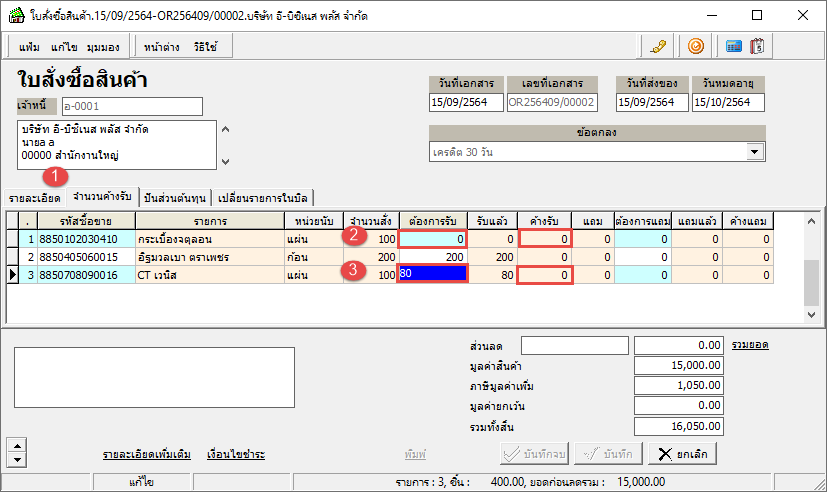
Task: Expand the ข้อตกลง dropdown arrow
Action: pos(755,152)
